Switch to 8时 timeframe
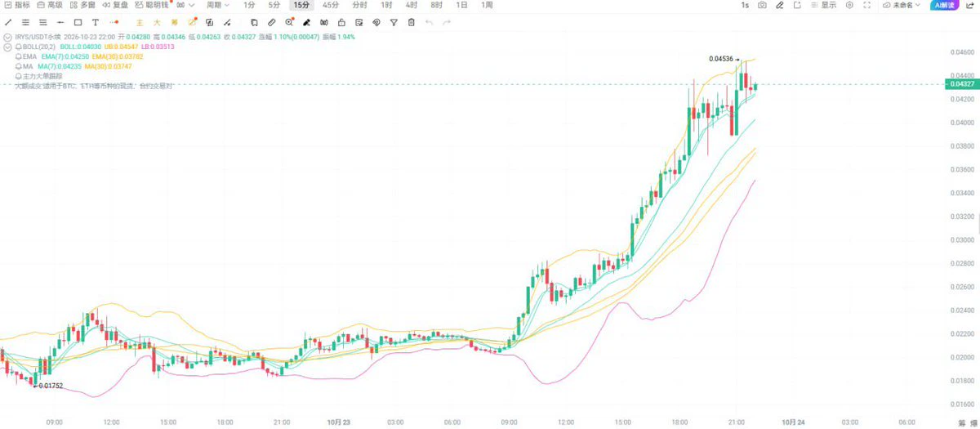The width and height of the screenshot is (980, 429). click(x=436, y=5)
